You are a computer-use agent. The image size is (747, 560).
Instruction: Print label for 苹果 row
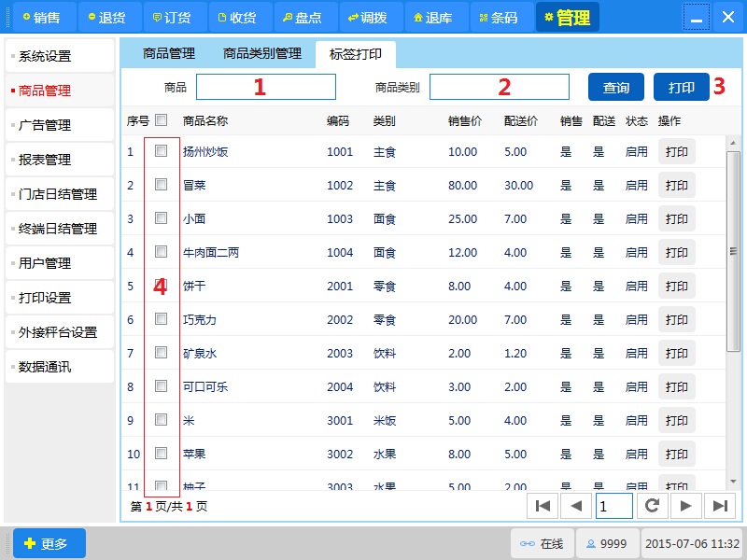[676, 454]
